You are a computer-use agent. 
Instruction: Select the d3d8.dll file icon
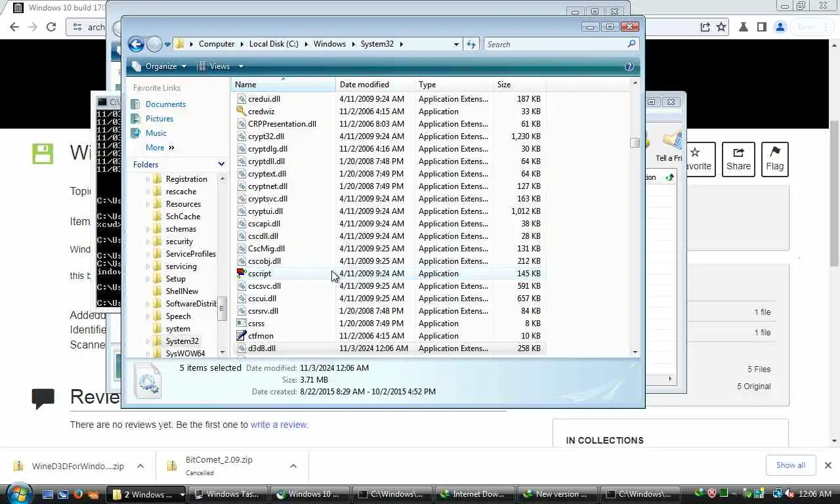pyautogui.click(x=241, y=348)
